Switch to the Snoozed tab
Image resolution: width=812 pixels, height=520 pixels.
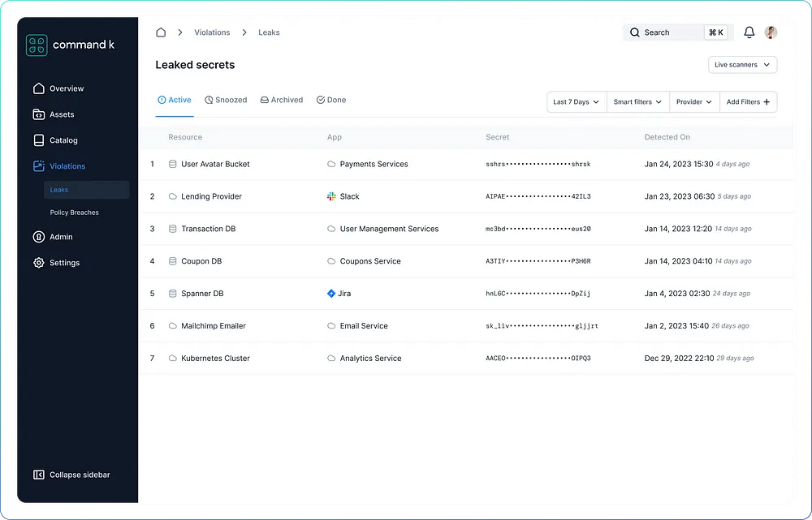point(226,100)
